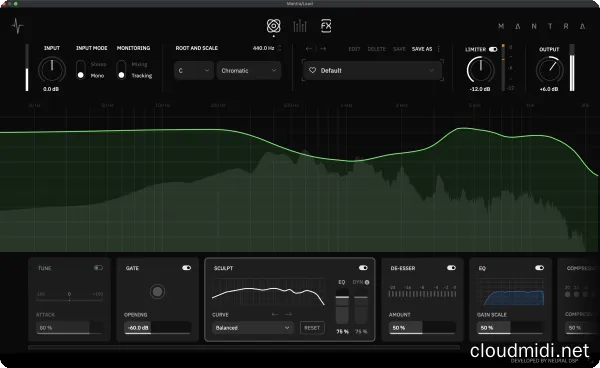Click the Neural DSP waveform logo icon

17,26
